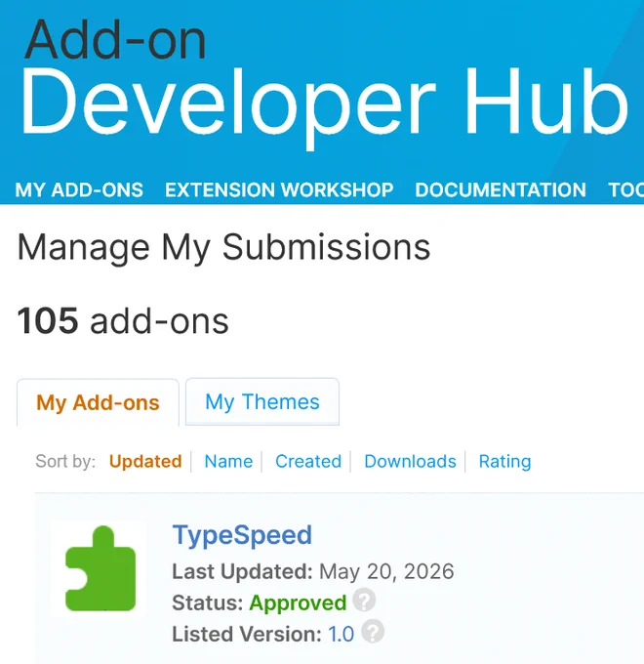Image resolution: width=644 pixels, height=664 pixels.
Task: Open the listed version 1.0 link
Action: [x=342, y=634]
